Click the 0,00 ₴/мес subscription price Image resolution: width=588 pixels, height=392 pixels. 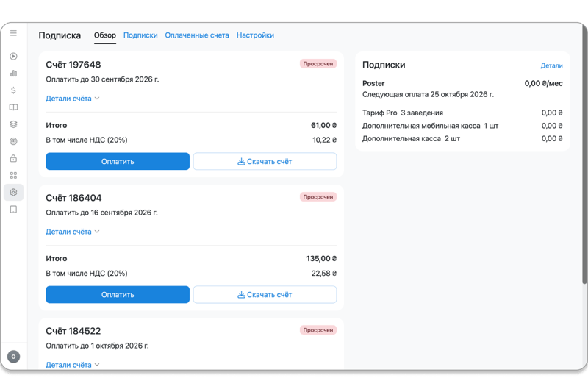coord(543,83)
